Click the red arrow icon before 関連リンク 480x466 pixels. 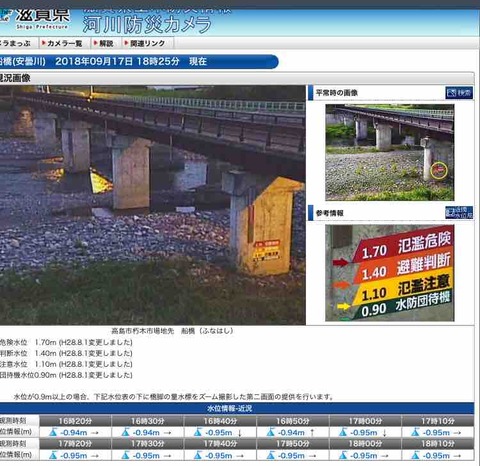(x=126, y=43)
